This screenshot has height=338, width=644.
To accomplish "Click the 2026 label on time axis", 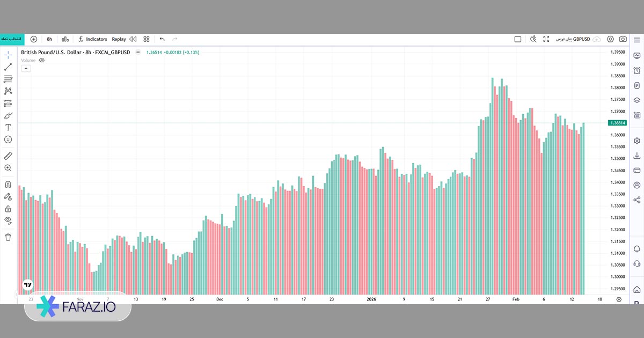I will click(x=371, y=299).
